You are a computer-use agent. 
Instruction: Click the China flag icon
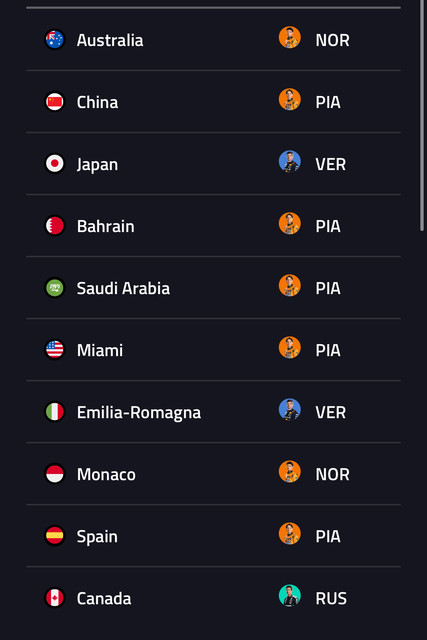54,102
